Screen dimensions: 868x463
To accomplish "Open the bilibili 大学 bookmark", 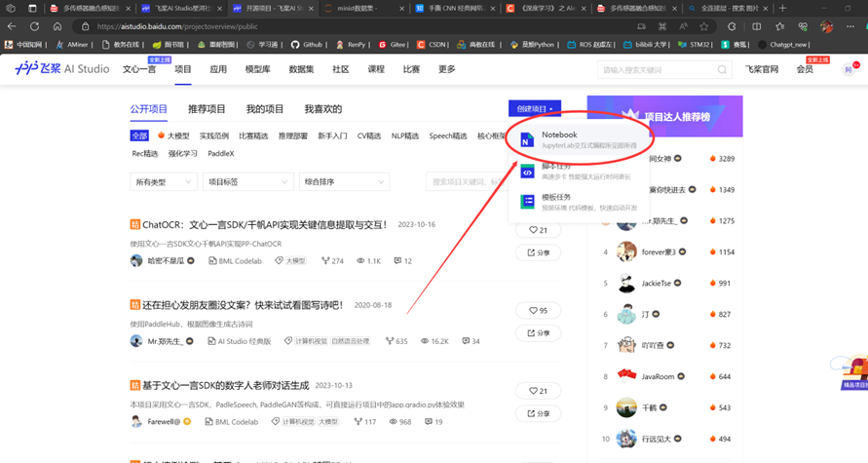I will point(646,44).
